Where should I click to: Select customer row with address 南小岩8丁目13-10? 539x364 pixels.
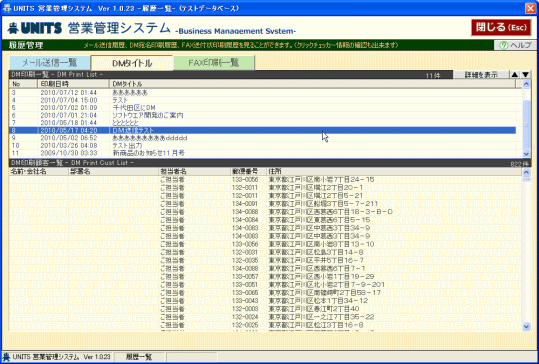pos(265,244)
